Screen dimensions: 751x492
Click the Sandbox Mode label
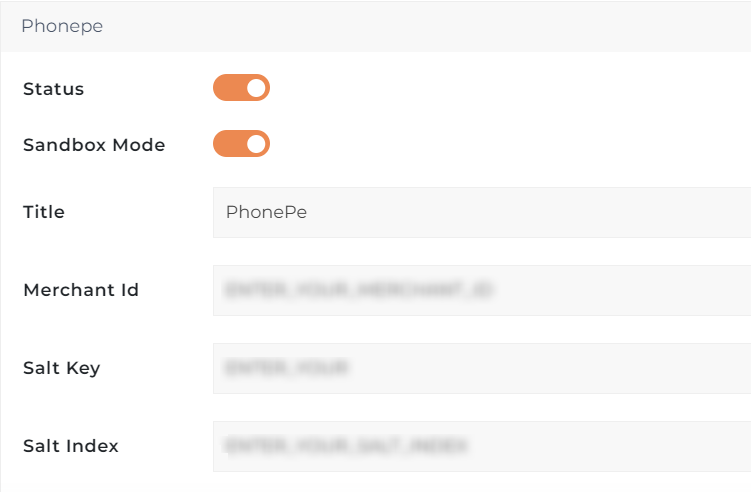(x=94, y=145)
